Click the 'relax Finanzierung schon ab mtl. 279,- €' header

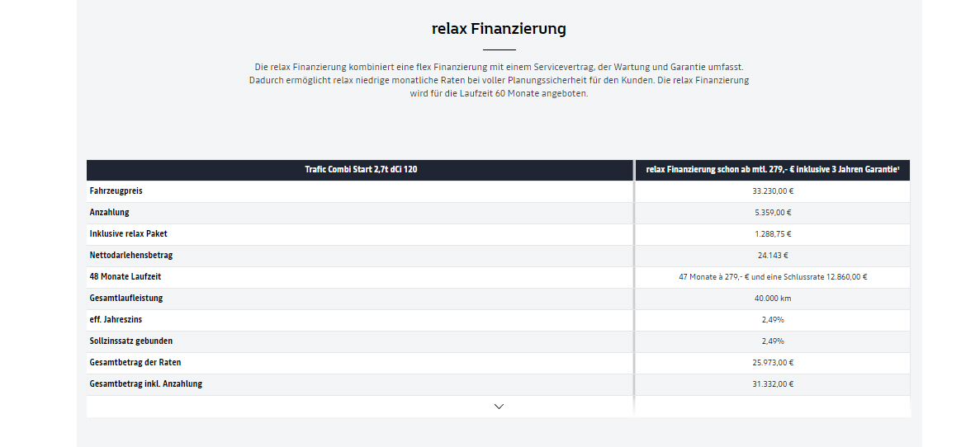773,169
